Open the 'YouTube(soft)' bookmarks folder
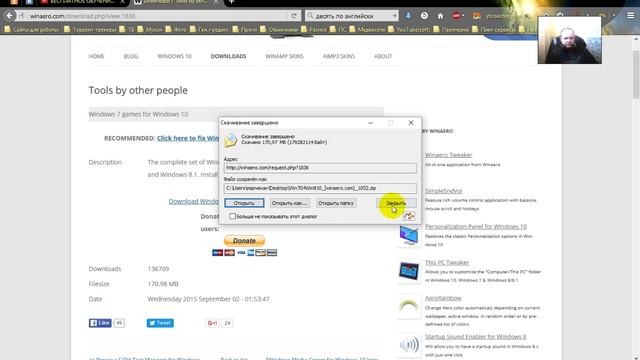Screen dimensions: 640x360 pos(409,29)
